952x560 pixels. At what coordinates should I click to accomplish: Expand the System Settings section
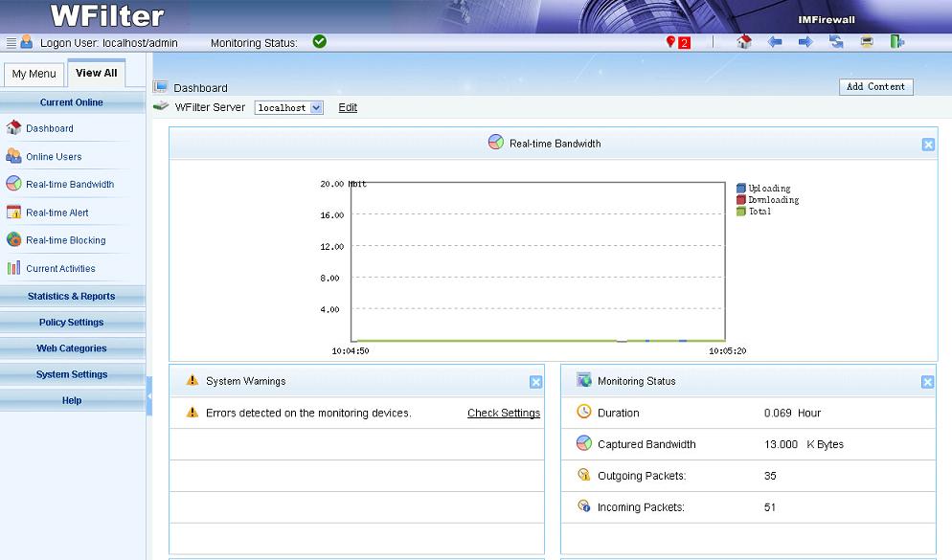pos(72,374)
